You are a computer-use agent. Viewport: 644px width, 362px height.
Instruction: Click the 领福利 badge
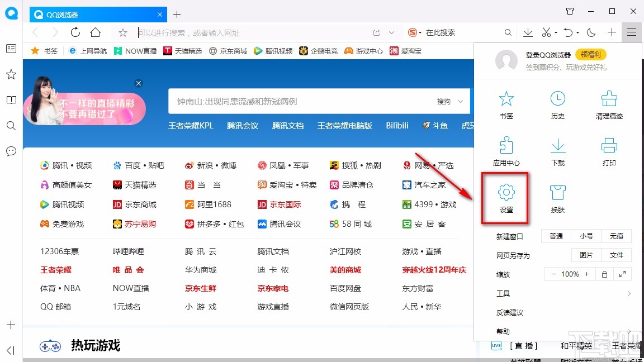590,54
